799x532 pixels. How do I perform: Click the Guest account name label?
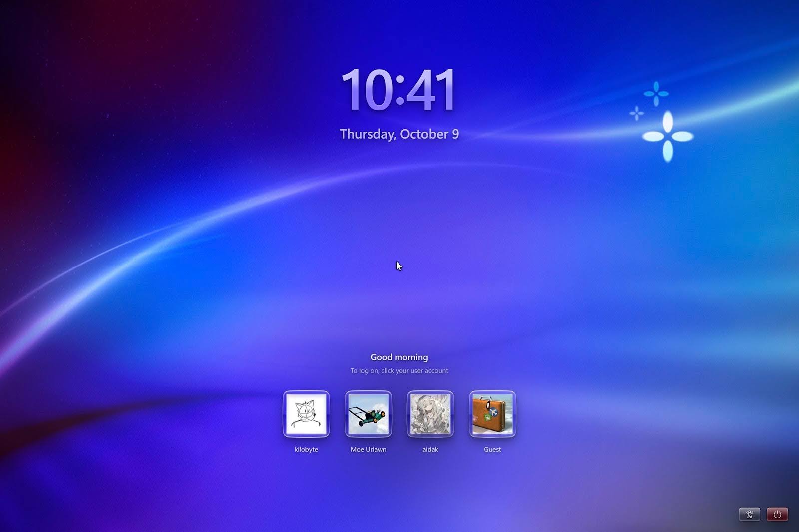tap(492, 449)
